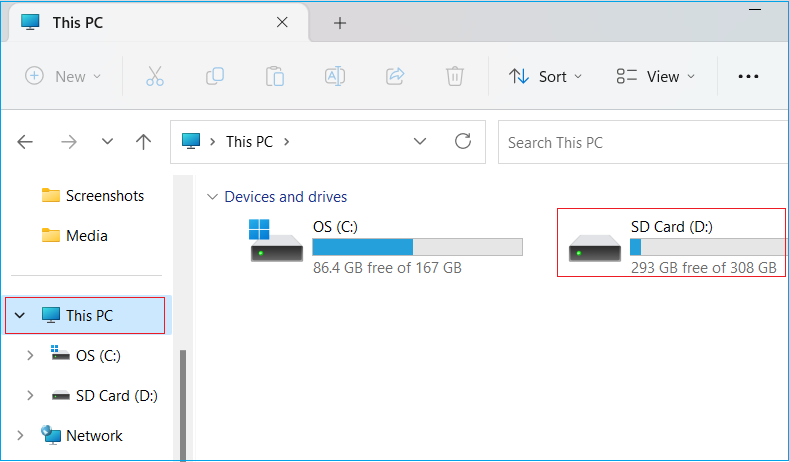The image size is (789, 462).
Task: Select the Screenshots folder in sidebar
Action: (104, 196)
